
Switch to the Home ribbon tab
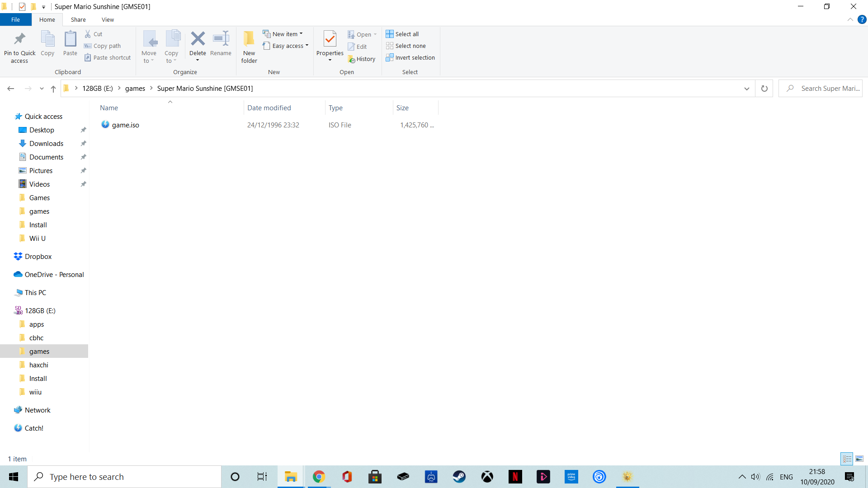(x=47, y=19)
